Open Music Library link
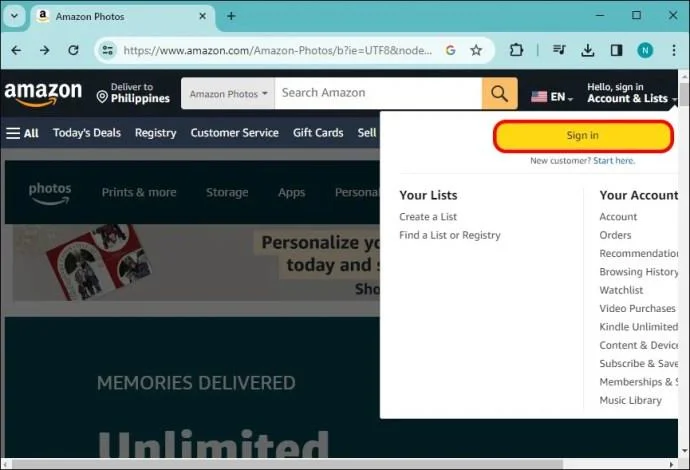Viewport: 690px width, 470px height. pyautogui.click(x=630, y=400)
